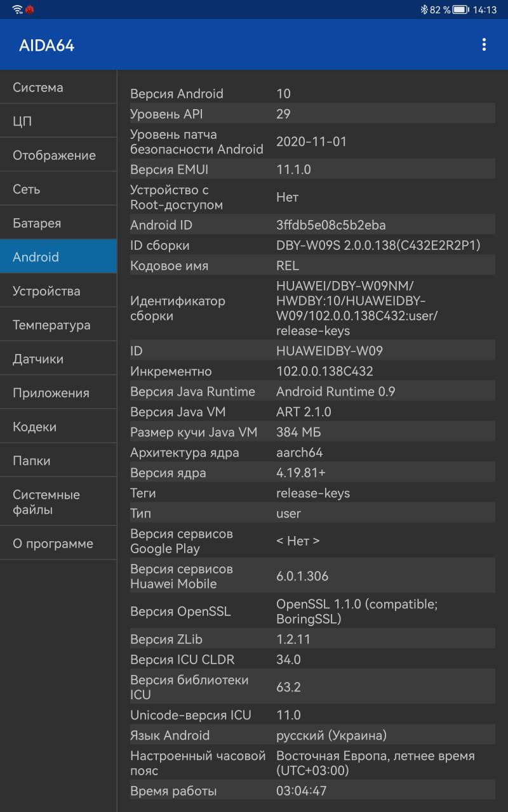Viewport: 508px width, 812px height.
Task: Open the Температура section
Action: point(58,325)
